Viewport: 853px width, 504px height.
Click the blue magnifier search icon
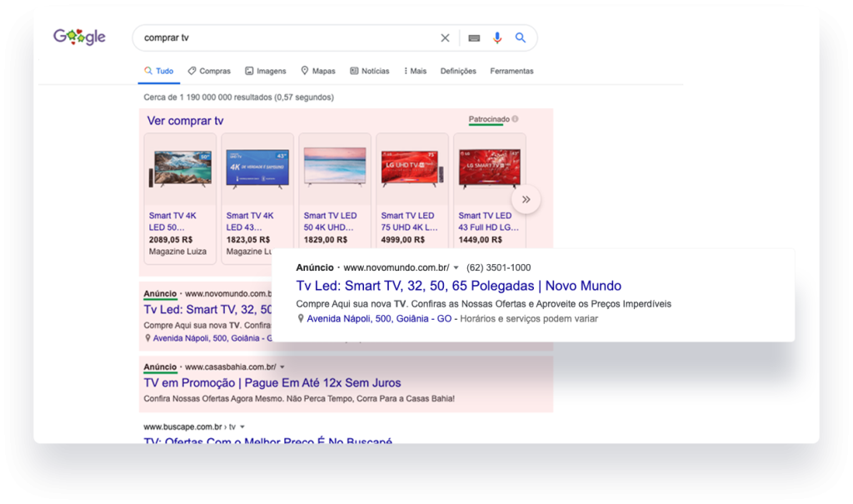[521, 37]
